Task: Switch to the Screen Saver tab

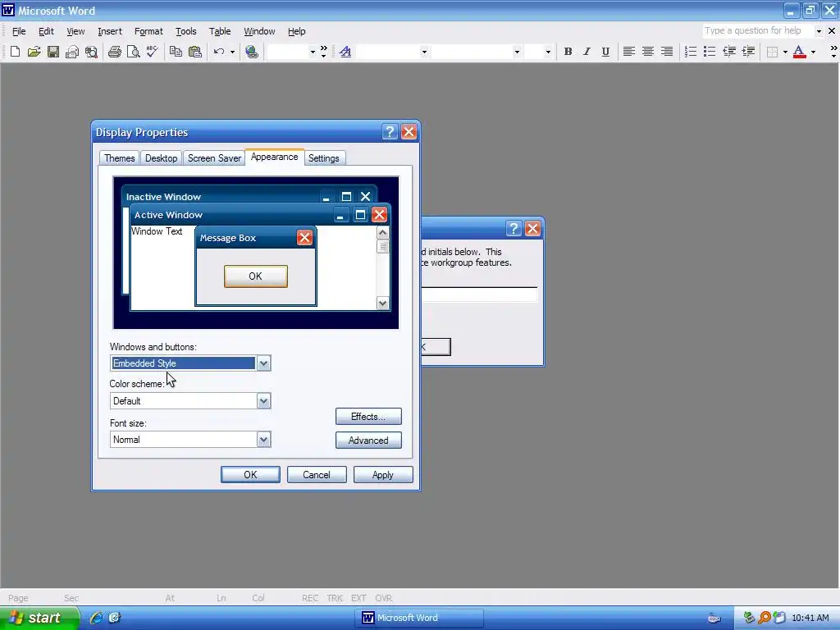Action: tap(214, 158)
